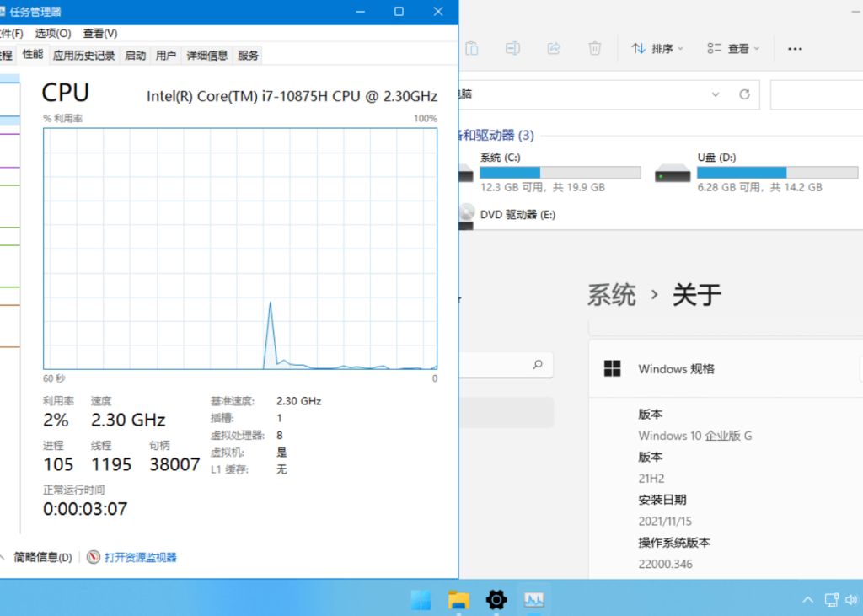This screenshot has height=616, width=863.
Task: Click the network icon in system tray
Action: pyautogui.click(x=831, y=599)
